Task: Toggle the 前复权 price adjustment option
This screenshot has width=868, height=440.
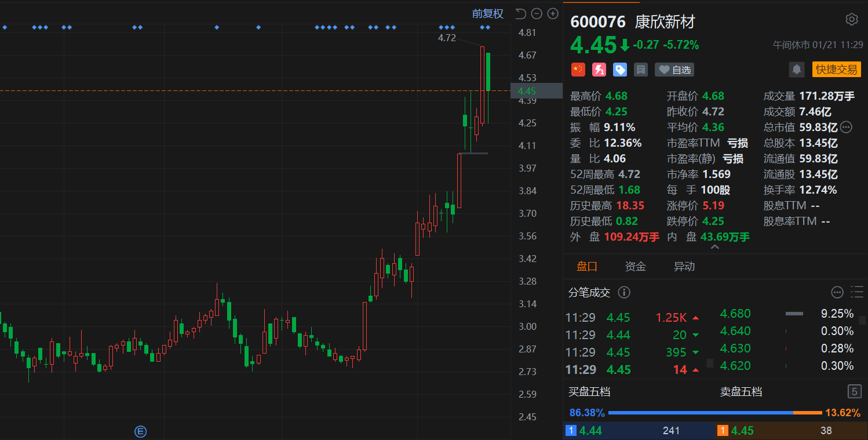Action: click(487, 14)
